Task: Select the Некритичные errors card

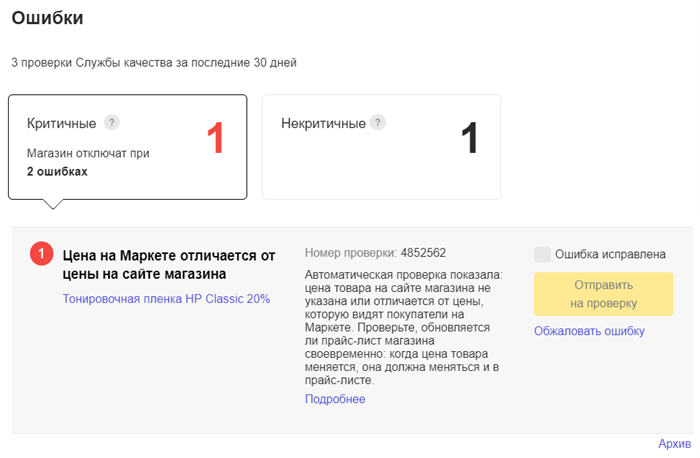Action: tap(381, 147)
